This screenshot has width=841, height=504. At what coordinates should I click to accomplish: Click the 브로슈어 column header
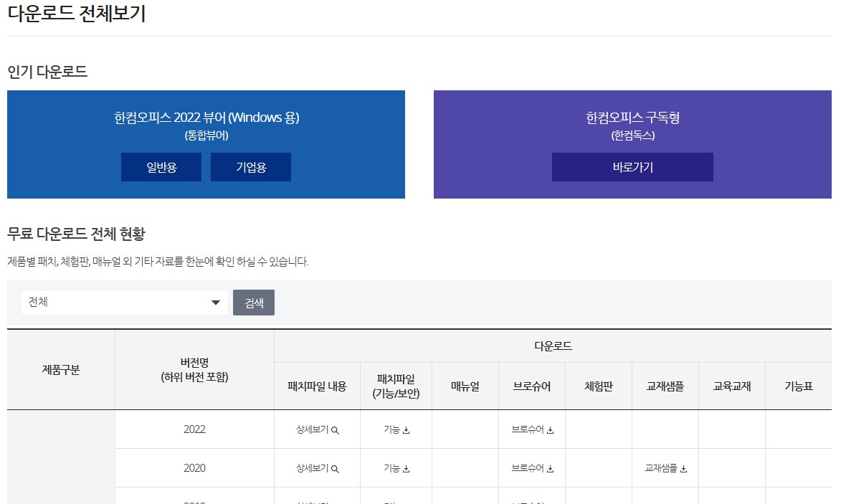click(x=531, y=386)
